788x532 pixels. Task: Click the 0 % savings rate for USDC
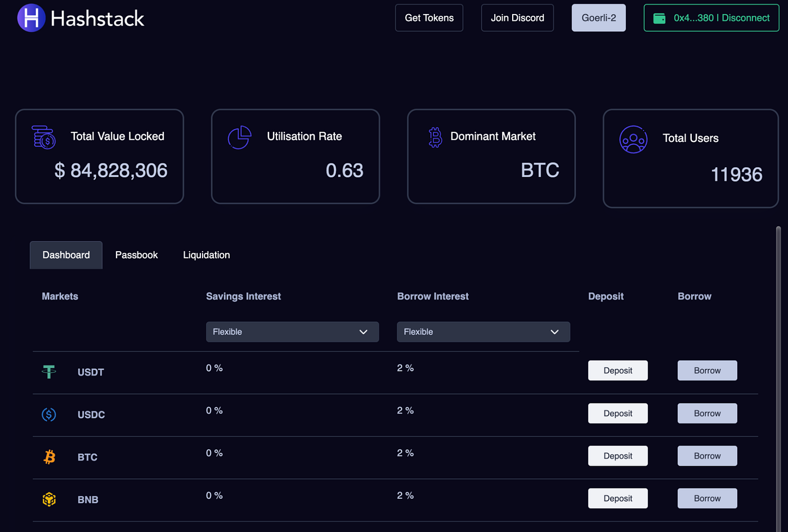point(214,410)
